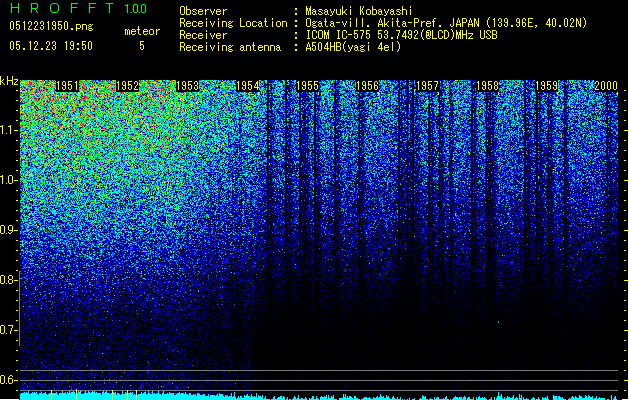Screen dimensions: 629x400
Task: Click the 'meteor' count label
Action: 142,31
